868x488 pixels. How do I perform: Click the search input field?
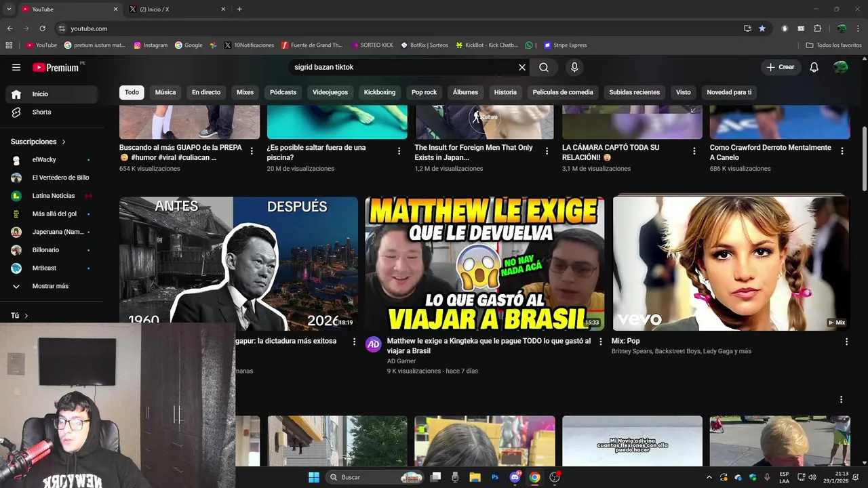coord(403,67)
